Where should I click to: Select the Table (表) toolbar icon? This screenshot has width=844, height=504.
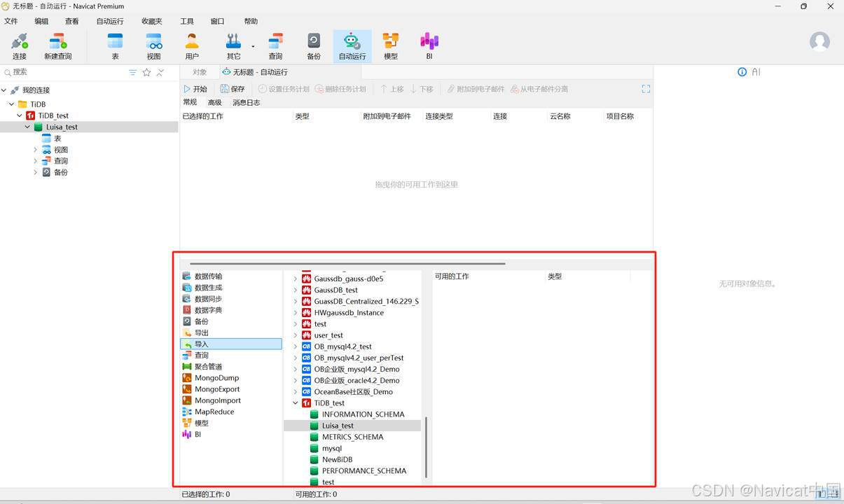[x=115, y=47]
